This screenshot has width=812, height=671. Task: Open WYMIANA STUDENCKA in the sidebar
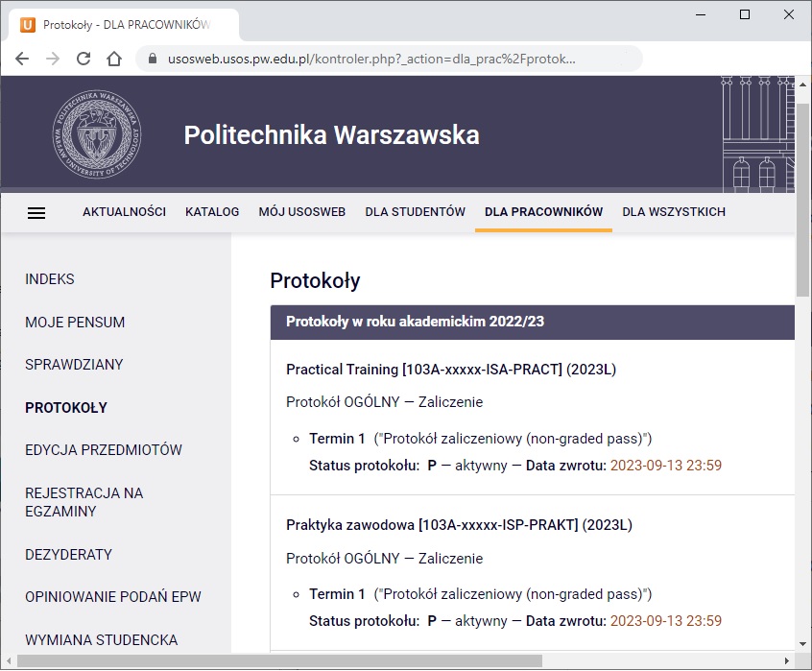pyautogui.click(x=102, y=640)
